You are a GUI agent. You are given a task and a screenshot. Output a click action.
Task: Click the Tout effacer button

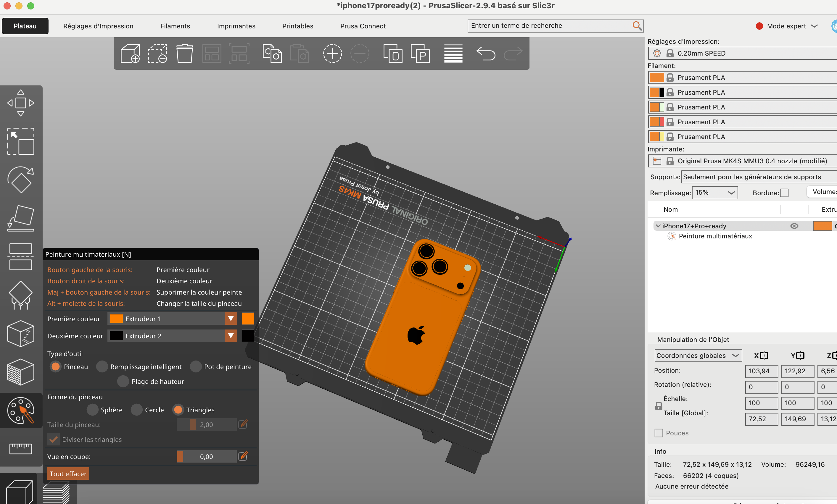(x=68, y=474)
